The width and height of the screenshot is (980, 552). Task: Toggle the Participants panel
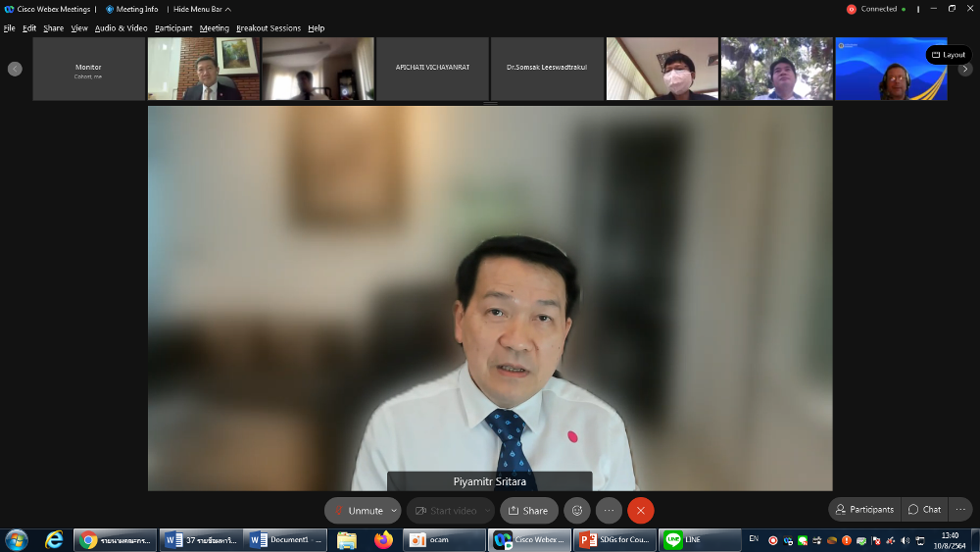click(x=864, y=510)
